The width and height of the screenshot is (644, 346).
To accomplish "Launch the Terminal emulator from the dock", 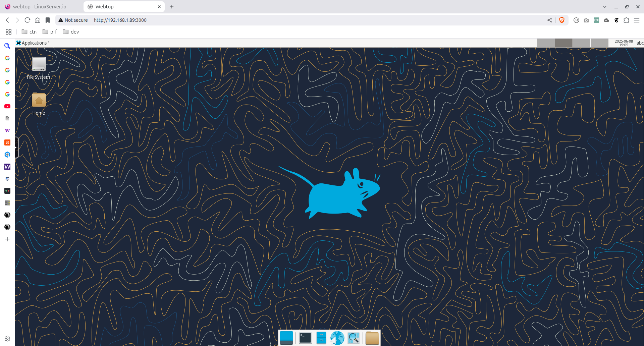I will [x=305, y=338].
